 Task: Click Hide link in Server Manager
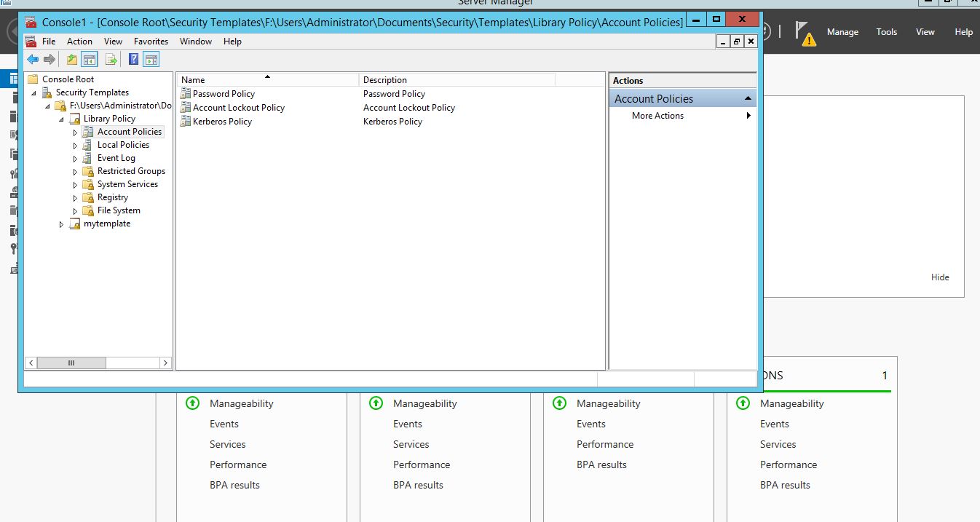point(939,277)
